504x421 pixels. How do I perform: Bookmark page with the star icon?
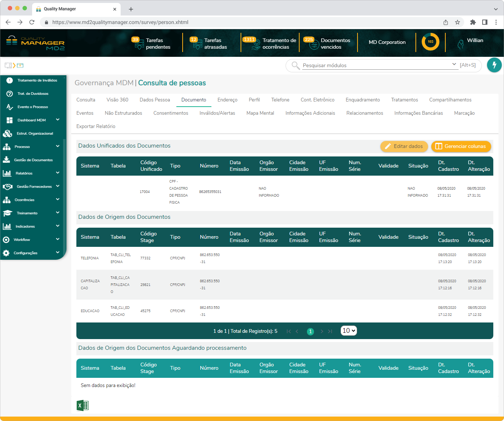[458, 22]
